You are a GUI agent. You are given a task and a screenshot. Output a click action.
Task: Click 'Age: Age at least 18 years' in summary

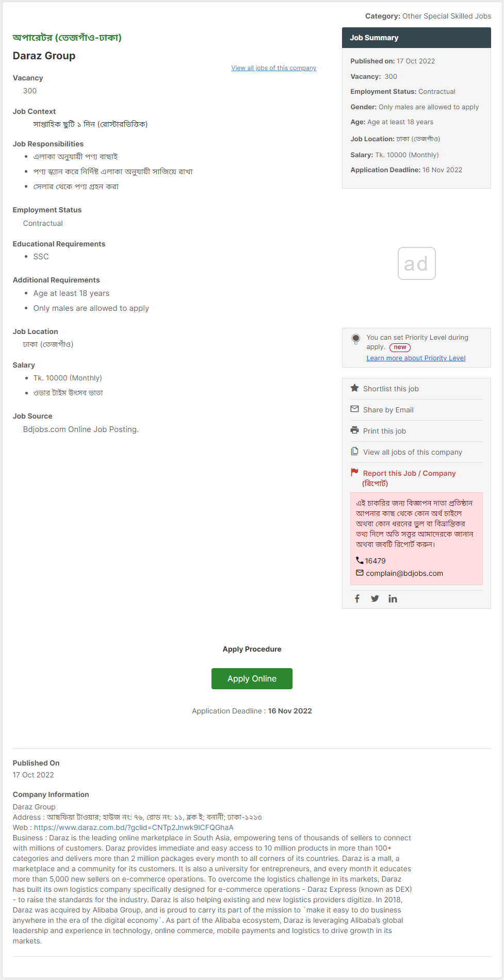[392, 122]
